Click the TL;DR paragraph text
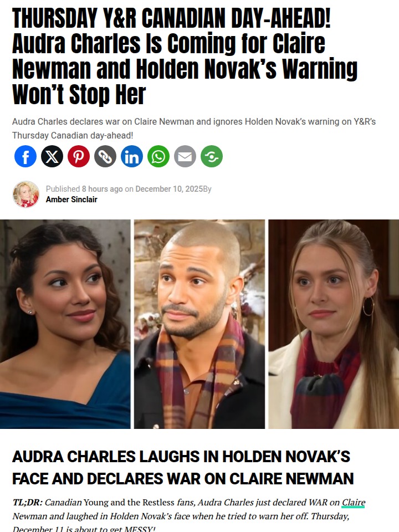 (x=189, y=515)
